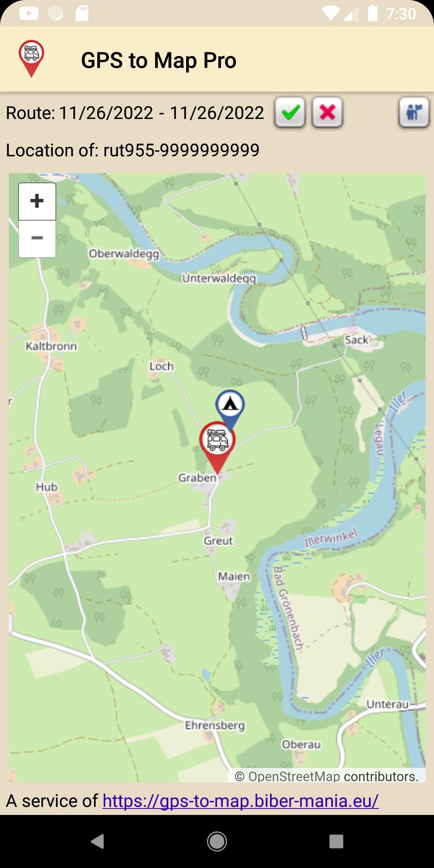This screenshot has width=434, height=868.
Task: Open the OpenStreetMap attribution link
Action: (x=294, y=776)
